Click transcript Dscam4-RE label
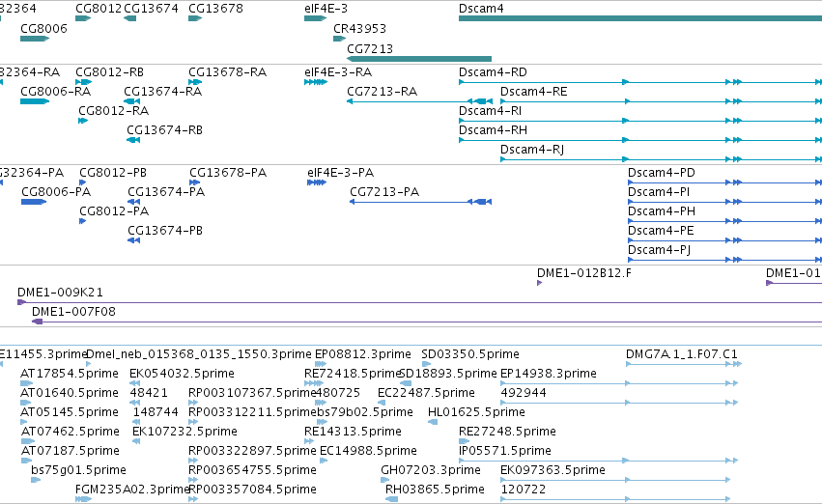Image resolution: width=822 pixels, height=504 pixels. 533,92
